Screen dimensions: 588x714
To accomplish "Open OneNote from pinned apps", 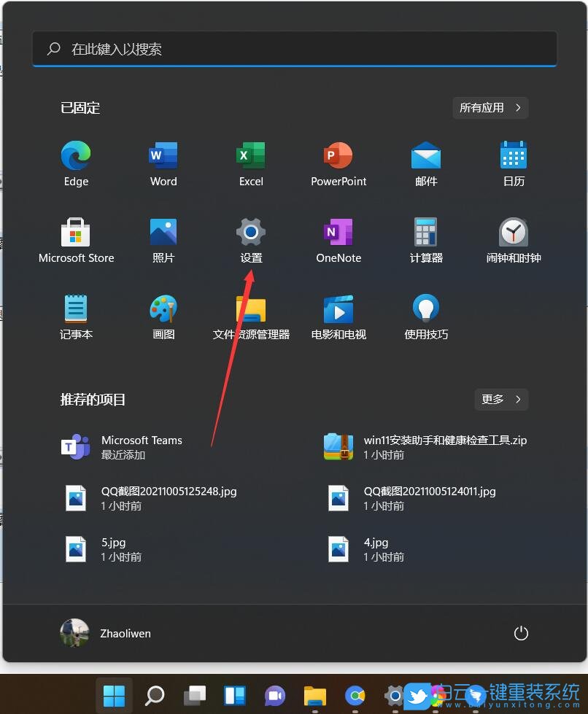I will point(338,232).
